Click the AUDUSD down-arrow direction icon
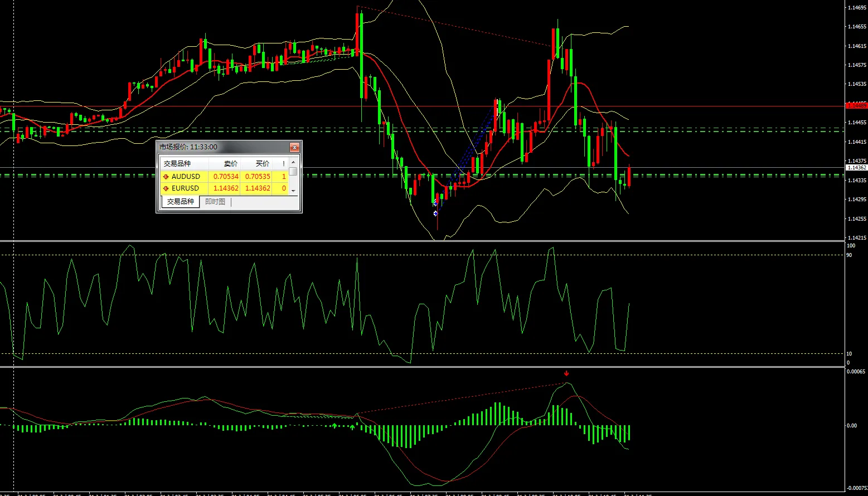Image resolution: width=868 pixels, height=496 pixels. pos(166,177)
